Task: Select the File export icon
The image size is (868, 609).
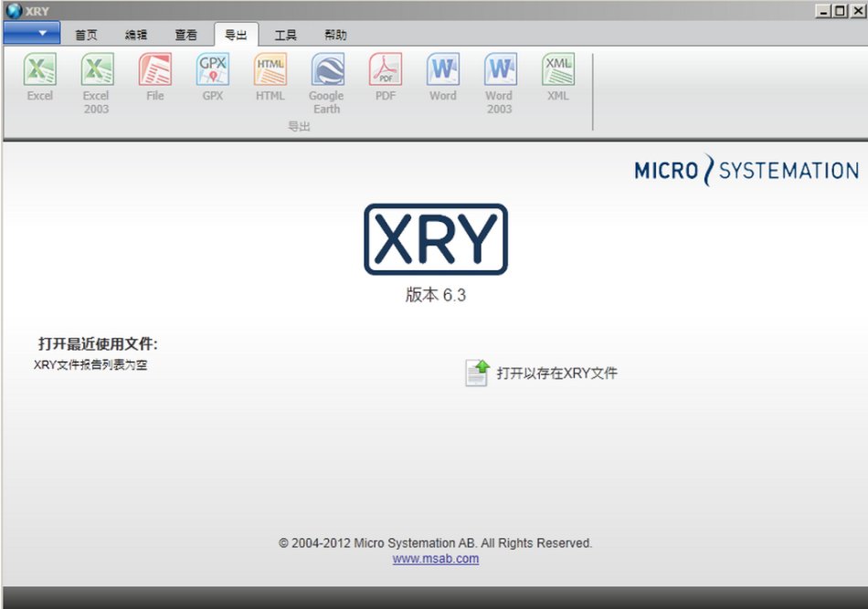Action: [155, 69]
